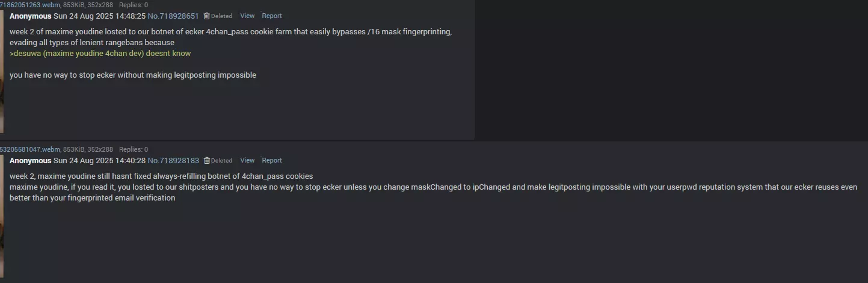Click the trash Deleted icon on post No.718928651
Screen dimensions: 868x283
207,16
